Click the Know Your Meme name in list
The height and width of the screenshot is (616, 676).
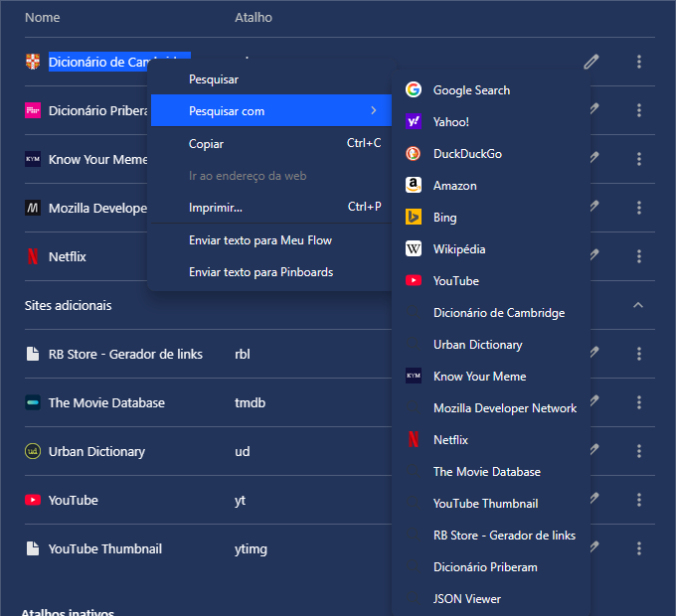click(97, 159)
